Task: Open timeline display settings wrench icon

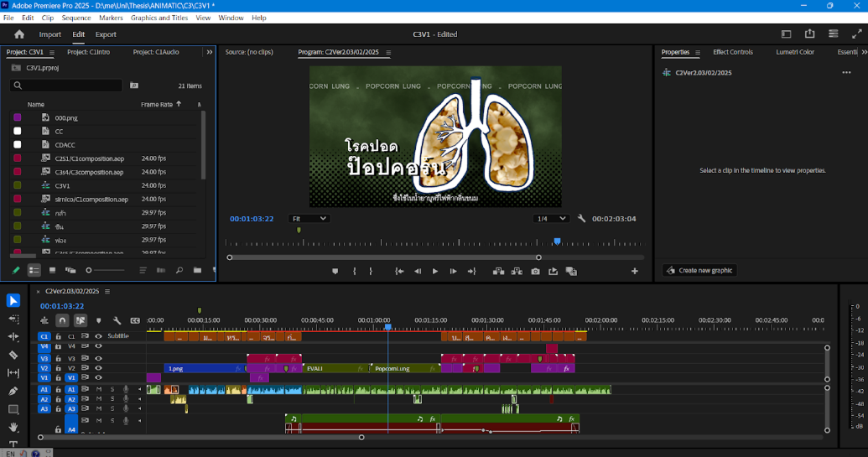Action: 117,320
